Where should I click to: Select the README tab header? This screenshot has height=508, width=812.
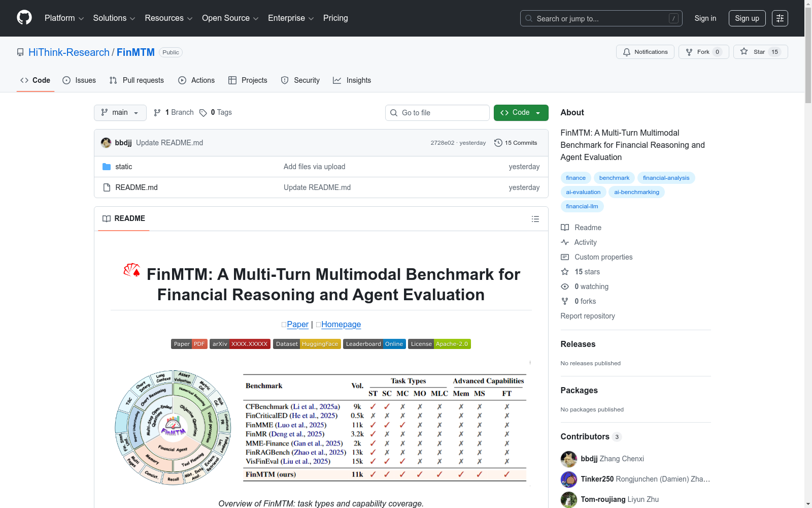(124, 218)
